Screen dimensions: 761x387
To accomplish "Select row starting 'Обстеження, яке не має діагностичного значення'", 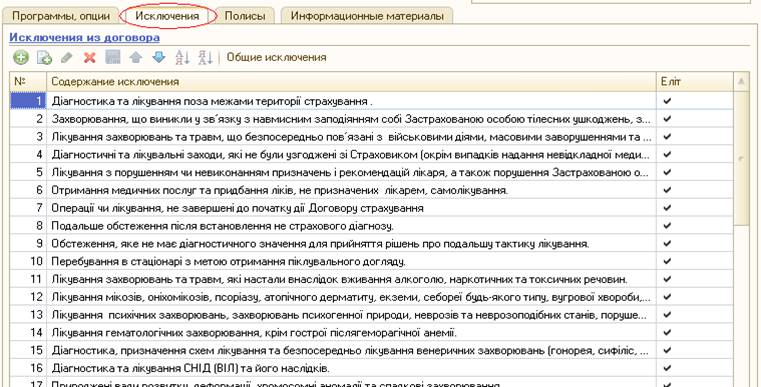I will (372, 243).
